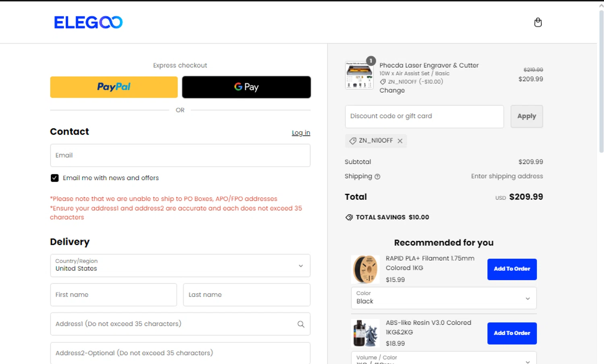Click the applied ZN_N10OFF discount tag
This screenshot has height=364, width=604.
tap(376, 141)
